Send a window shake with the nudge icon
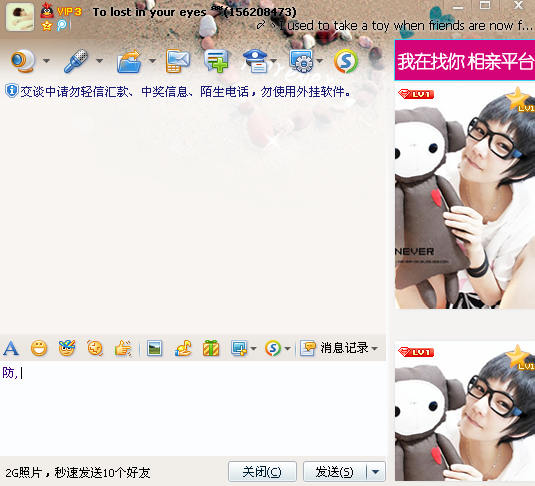Image resolution: width=535 pixels, height=486 pixels. [95, 348]
